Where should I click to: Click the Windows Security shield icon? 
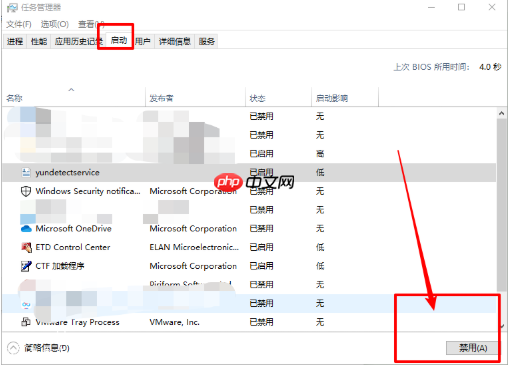(x=26, y=191)
